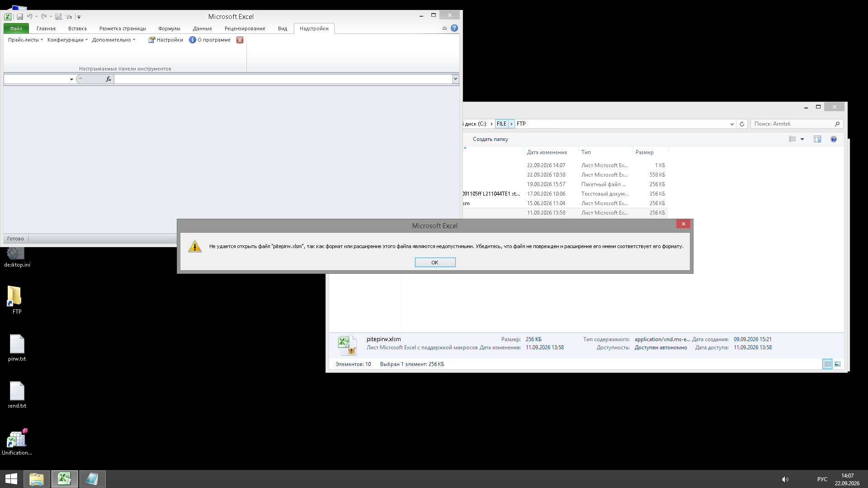Click the Excel formula bar input
The height and width of the screenshot is (488, 868).
tap(283, 79)
